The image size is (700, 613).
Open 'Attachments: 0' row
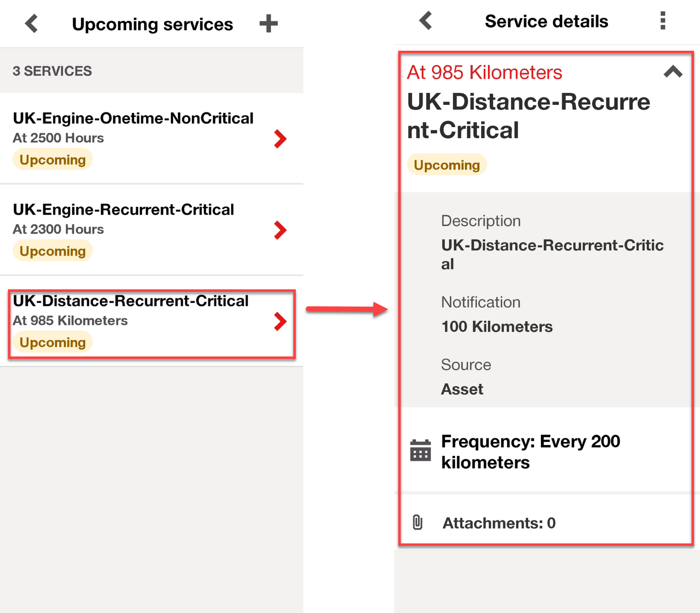tap(546, 523)
